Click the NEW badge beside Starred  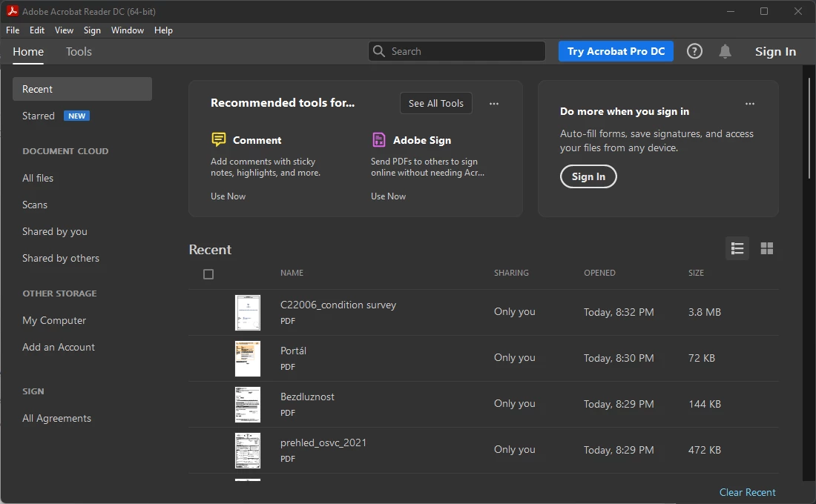pos(76,116)
